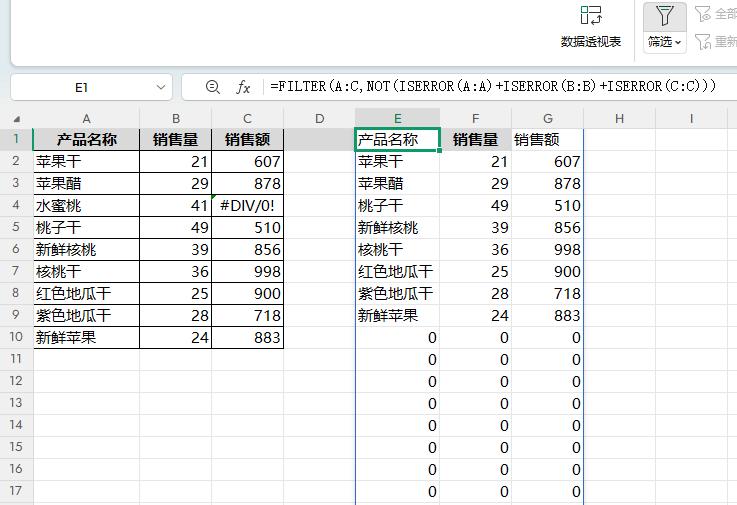Click cell B1 销售量 header
This screenshot has height=505, width=737.
point(176,140)
